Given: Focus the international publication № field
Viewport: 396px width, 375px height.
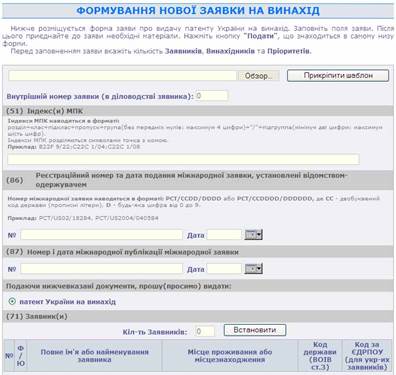Looking at the screenshot, I should pyautogui.click(x=101, y=269).
